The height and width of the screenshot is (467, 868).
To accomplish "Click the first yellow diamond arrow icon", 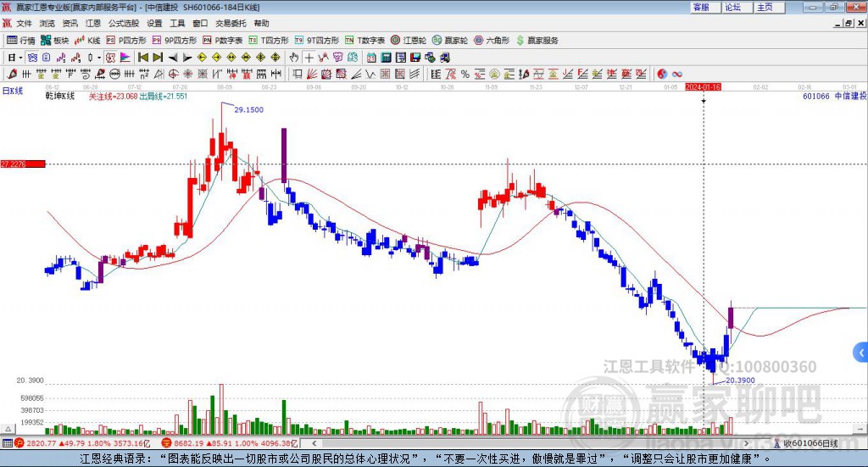I will (202, 58).
